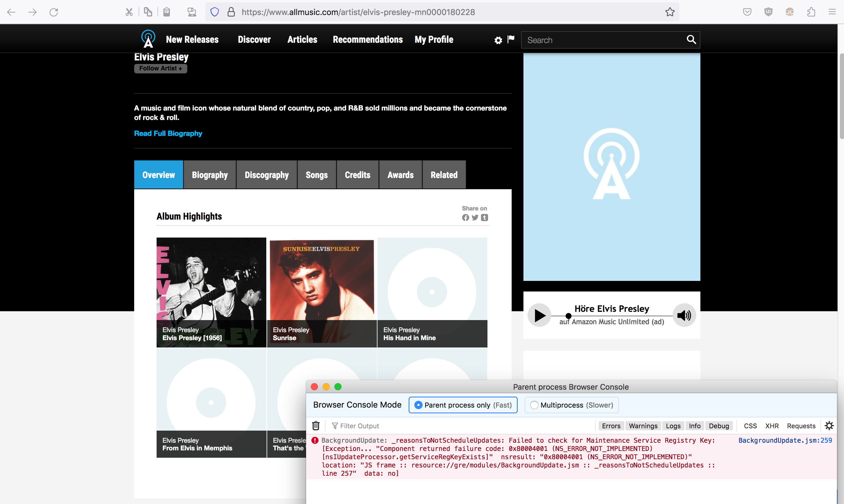Click the Follow Artist button
The image size is (844, 504).
160,68
